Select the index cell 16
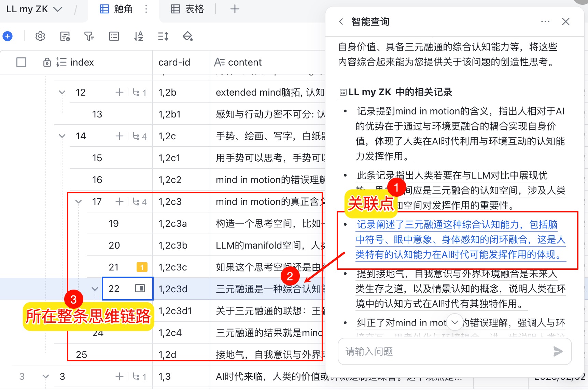Viewport: 588px width, 390px height. (111, 180)
